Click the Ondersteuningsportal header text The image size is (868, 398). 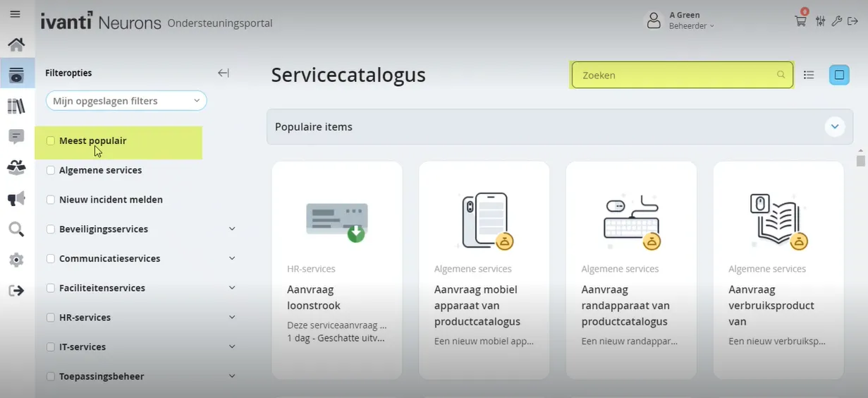[220, 23]
